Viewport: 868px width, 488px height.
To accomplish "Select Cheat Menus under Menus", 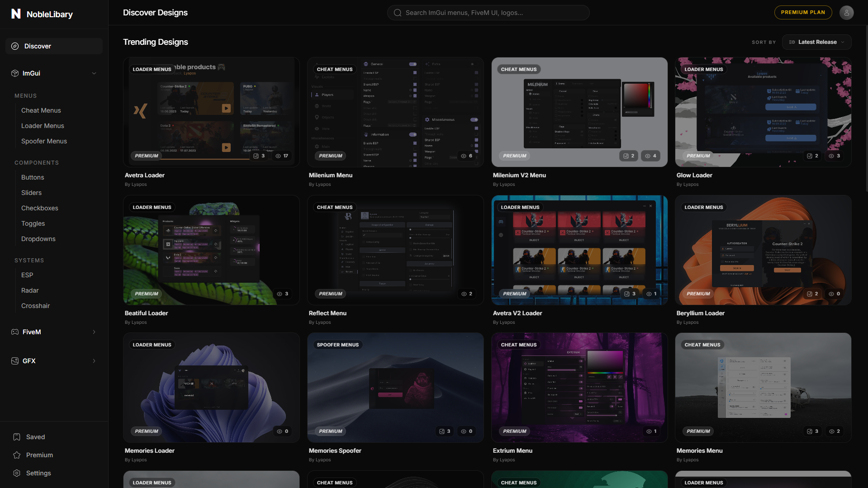I will (41, 110).
